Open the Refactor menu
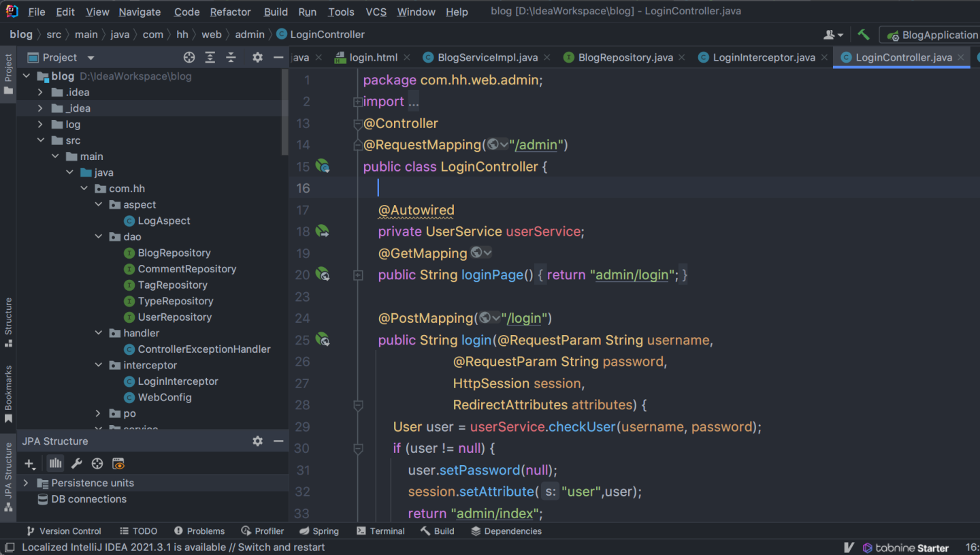 point(230,12)
